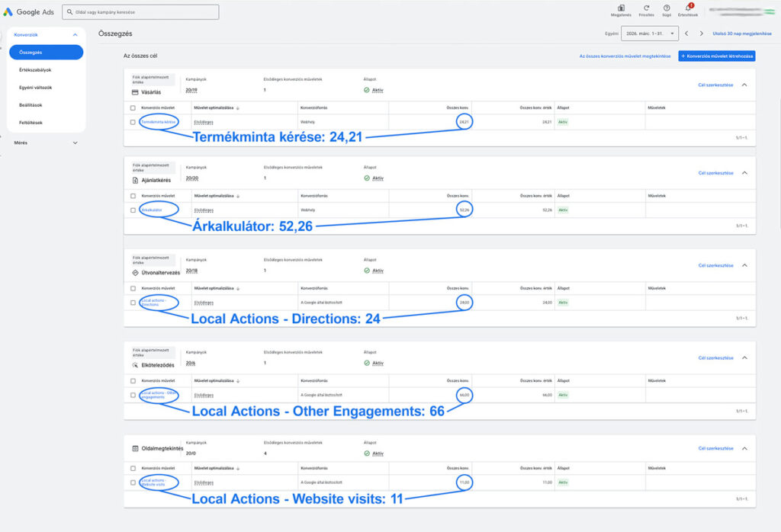
Task: Click the Ajánlatkérés goal document icon
Action: (x=135, y=180)
